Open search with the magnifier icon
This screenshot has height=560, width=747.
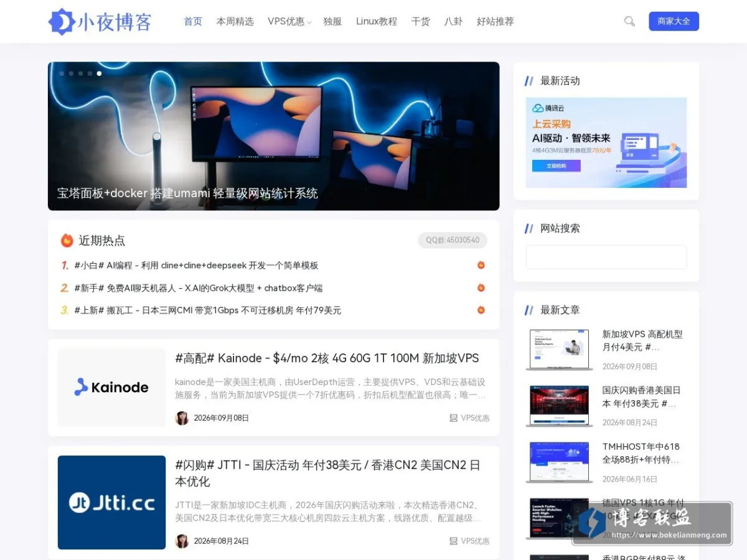tap(629, 21)
